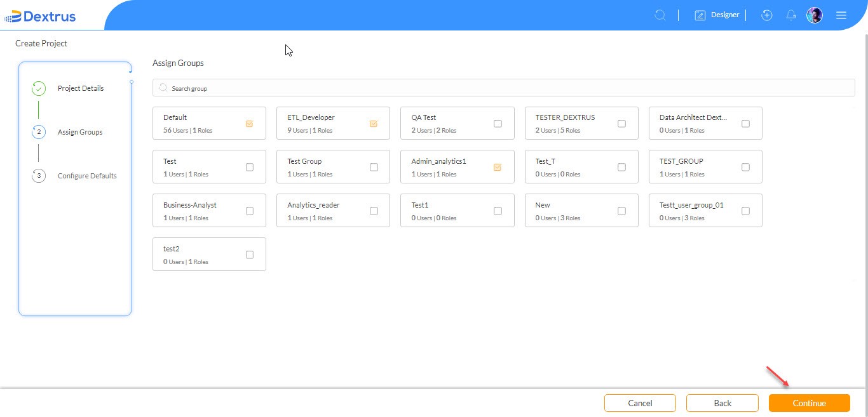Viewport: 868px width, 417px height.
Task: Open the user profile avatar
Action: (815, 15)
